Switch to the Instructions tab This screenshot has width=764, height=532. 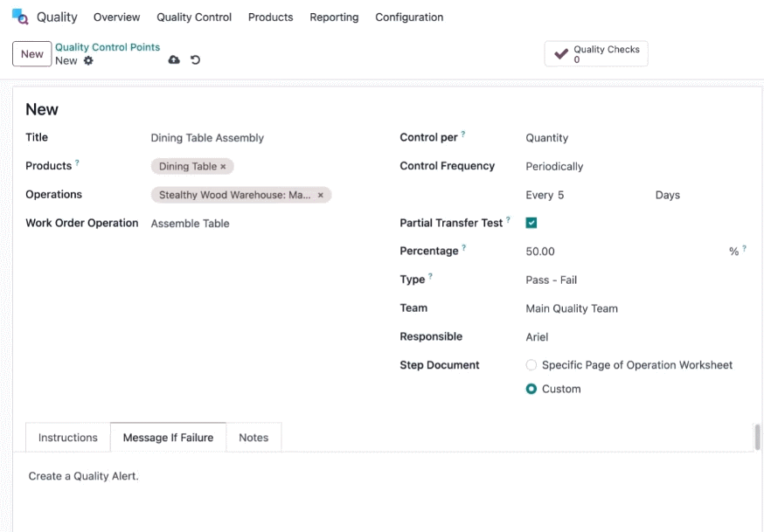click(x=67, y=438)
